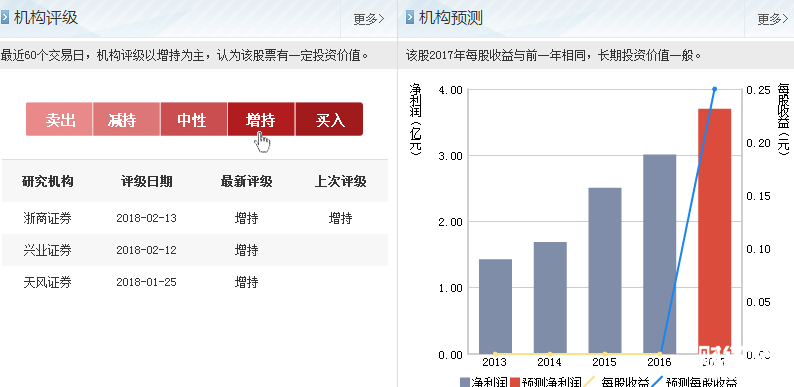
Task: Click the 2016 net profit bar
Action: pos(660,254)
